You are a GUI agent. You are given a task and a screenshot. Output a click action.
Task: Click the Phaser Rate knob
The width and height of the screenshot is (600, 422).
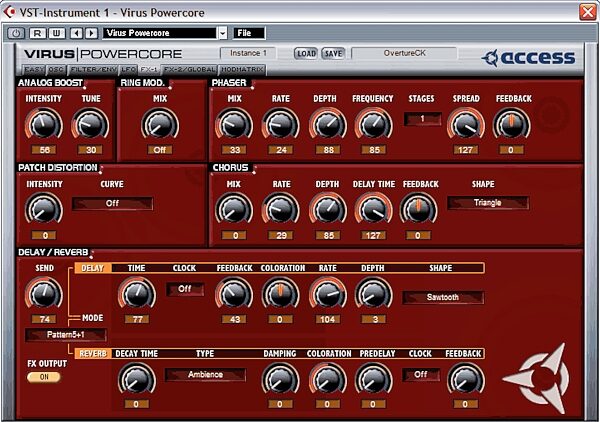(x=281, y=124)
